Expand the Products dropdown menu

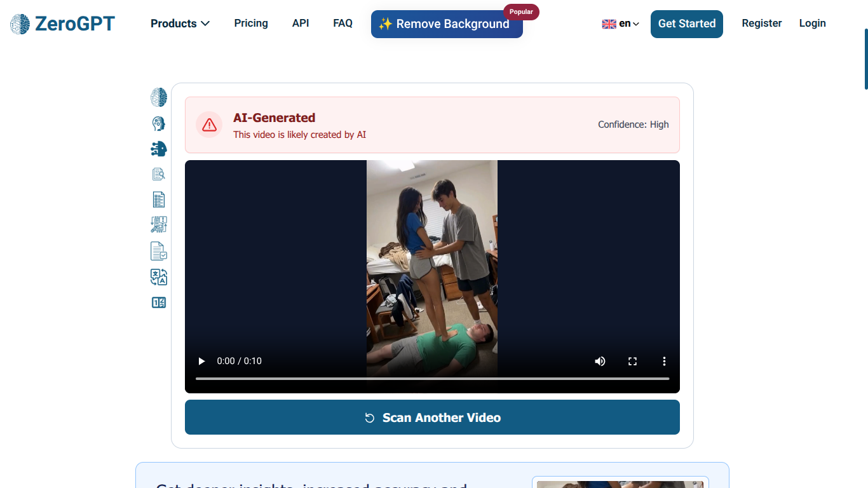(180, 24)
